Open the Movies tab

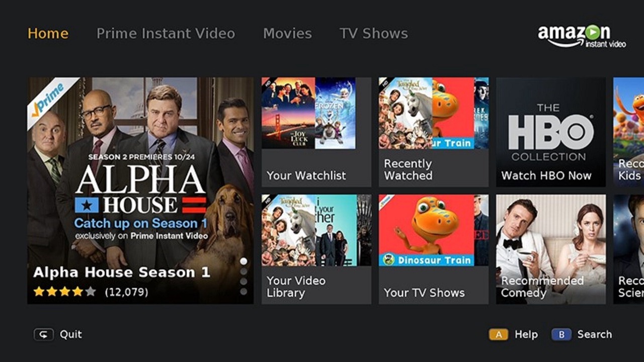[x=287, y=34]
